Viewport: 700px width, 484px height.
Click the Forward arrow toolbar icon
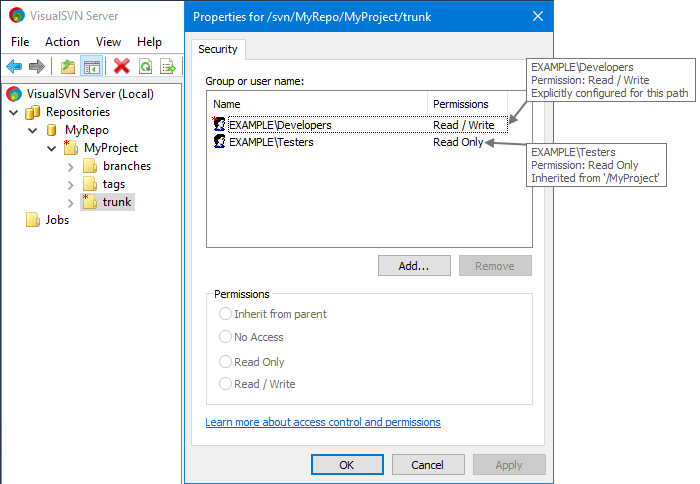tap(37, 67)
